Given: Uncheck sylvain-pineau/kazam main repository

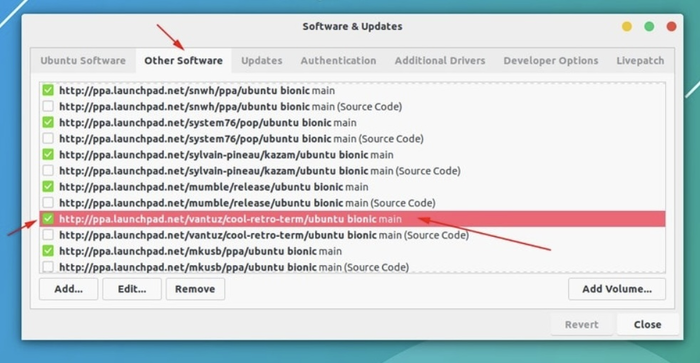Looking at the screenshot, I should tap(48, 154).
